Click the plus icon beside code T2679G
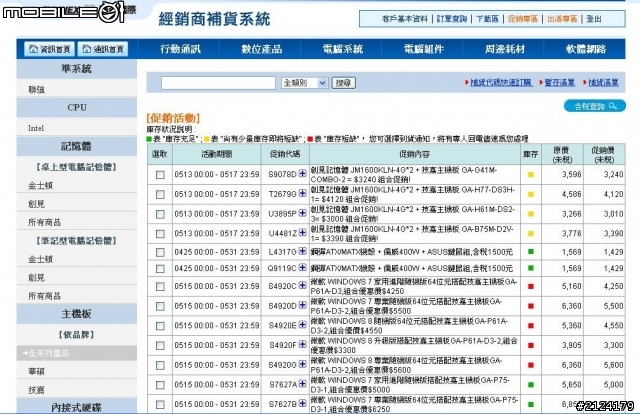This screenshot has height=414, width=640. [x=302, y=194]
